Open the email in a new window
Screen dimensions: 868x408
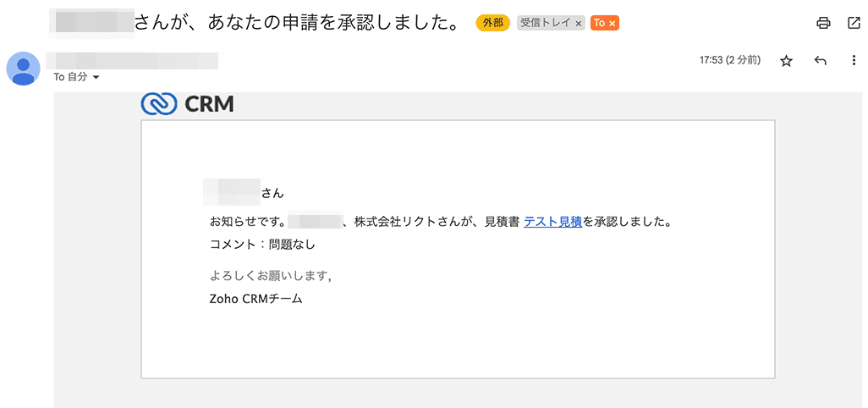click(x=853, y=23)
